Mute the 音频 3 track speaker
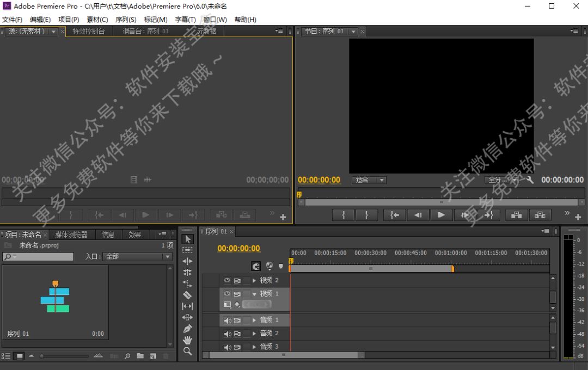Viewport: 588px width, 370px height. pyautogui.click(x=227, y=347)
